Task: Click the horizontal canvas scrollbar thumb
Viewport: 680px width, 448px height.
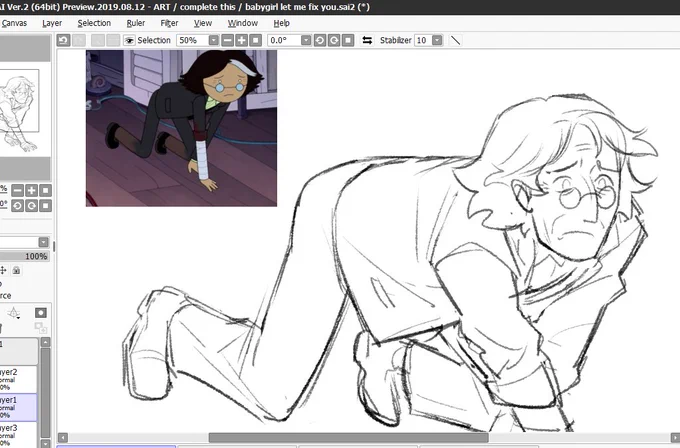Action: 349,438
